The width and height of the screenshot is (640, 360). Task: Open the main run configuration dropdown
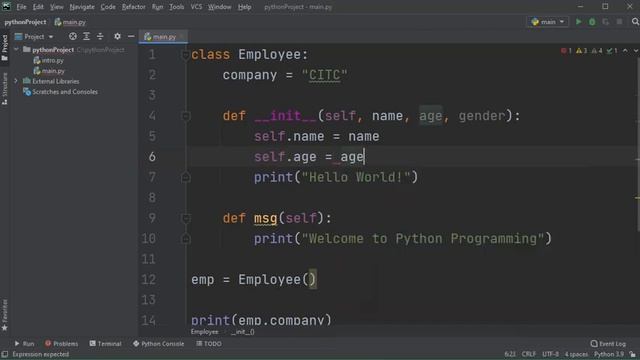pos(548,22)
